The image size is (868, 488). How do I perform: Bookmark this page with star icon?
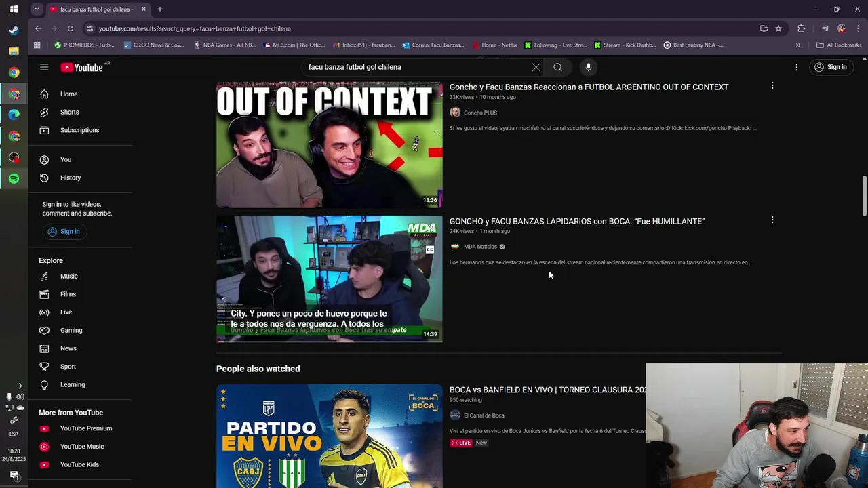[x=778, y=28]
